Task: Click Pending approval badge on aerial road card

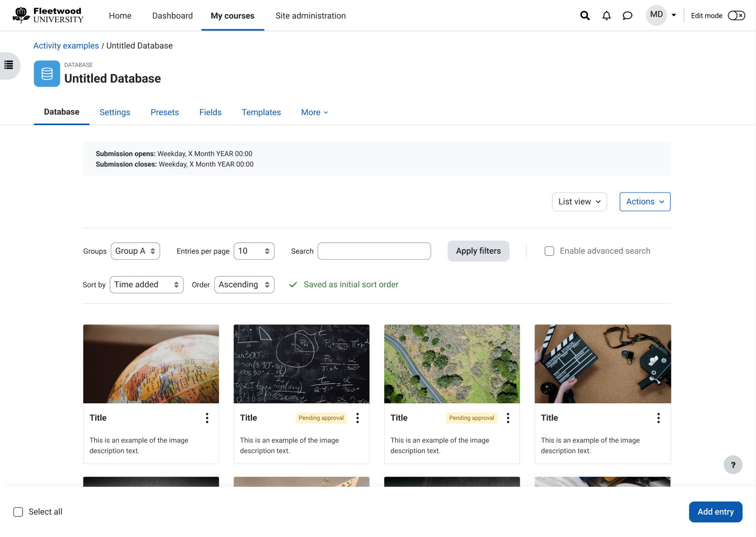Action: point(472,418)
